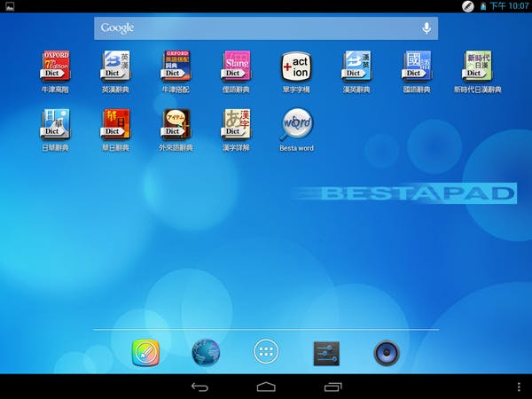Open the pink Slang dictionary app
The width and height of the screenshot is (532, 399).
pyautogui.click(x=236, y=66)
